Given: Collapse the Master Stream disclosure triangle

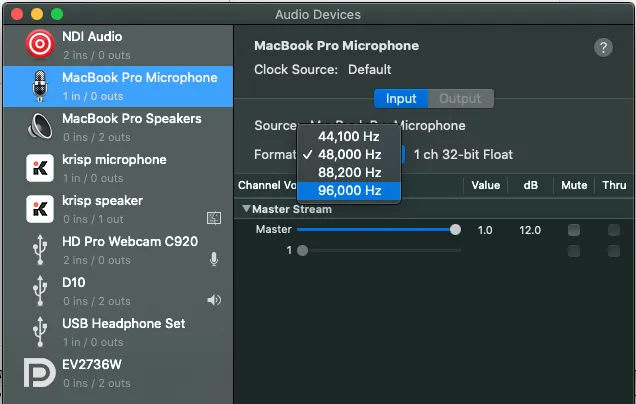Looking at the screenshot, I should click(x=246, y=209).
